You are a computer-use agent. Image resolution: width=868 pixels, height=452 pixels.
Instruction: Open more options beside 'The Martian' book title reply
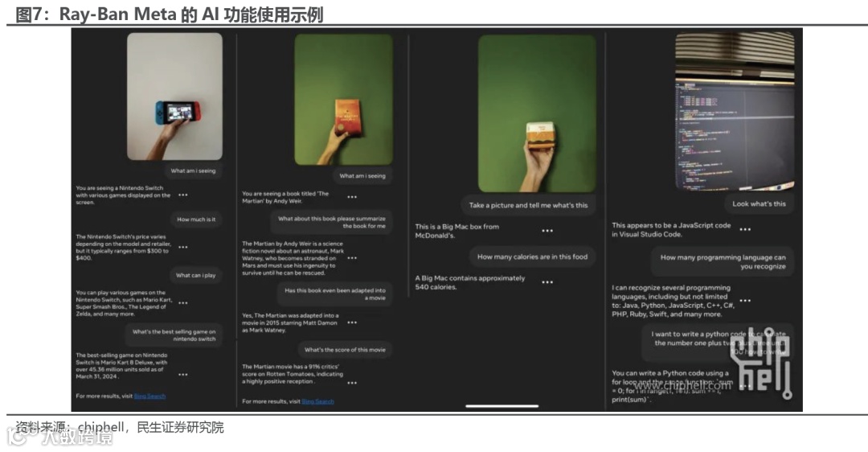tap(352, 196)
